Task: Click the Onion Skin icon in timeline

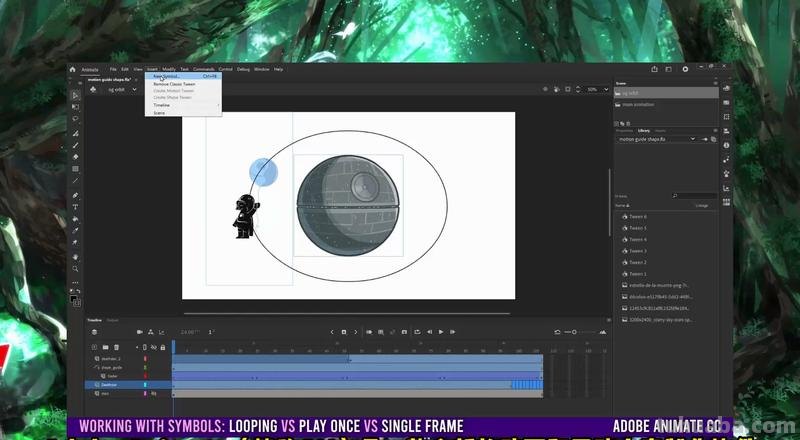Action: pyautogui.click(x=369, y=332)
